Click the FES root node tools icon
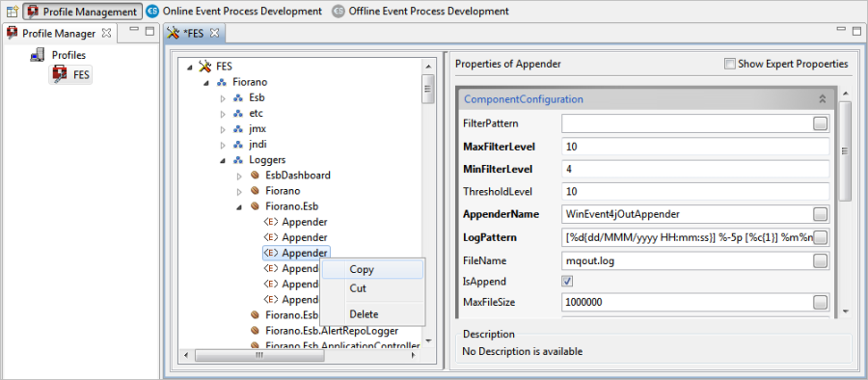The image size is (868, 380). tap(204, 67)
